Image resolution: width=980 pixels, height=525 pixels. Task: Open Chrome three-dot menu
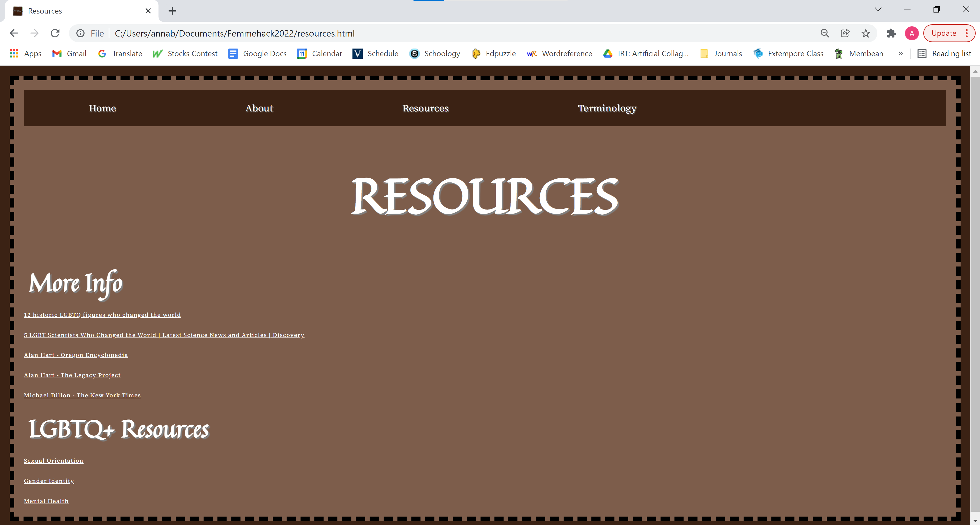tap(967, 33)
